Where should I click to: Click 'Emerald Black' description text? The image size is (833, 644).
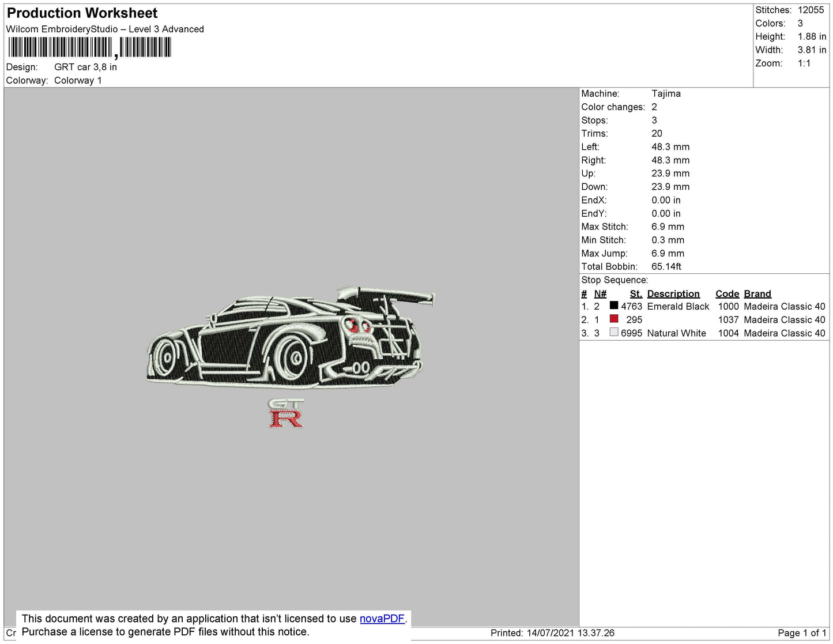pos(678,307)
